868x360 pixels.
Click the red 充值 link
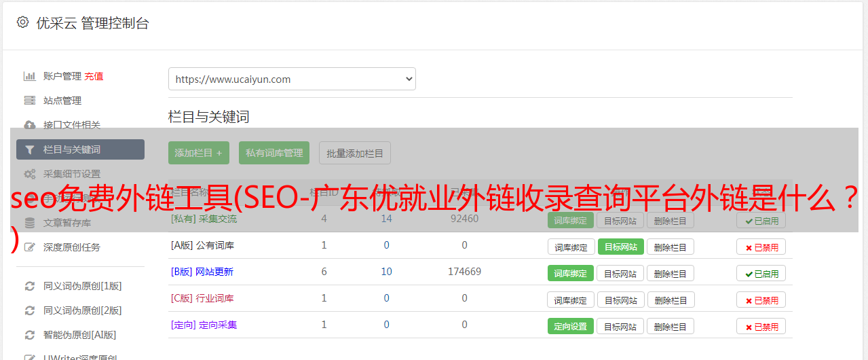click(x=94, y=76)
